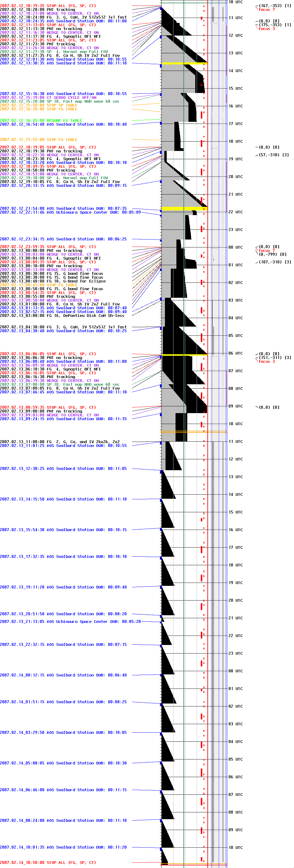This screenshot has width=294, height=868.
Task: Select the final STOP ALL event on 2007.02.14
Action: [48, 863]
